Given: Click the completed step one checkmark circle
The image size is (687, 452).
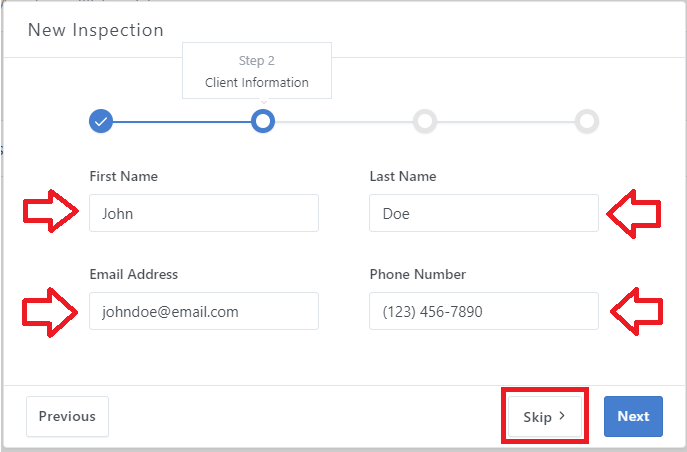Looking at the screenshot, I should (100, 121).
